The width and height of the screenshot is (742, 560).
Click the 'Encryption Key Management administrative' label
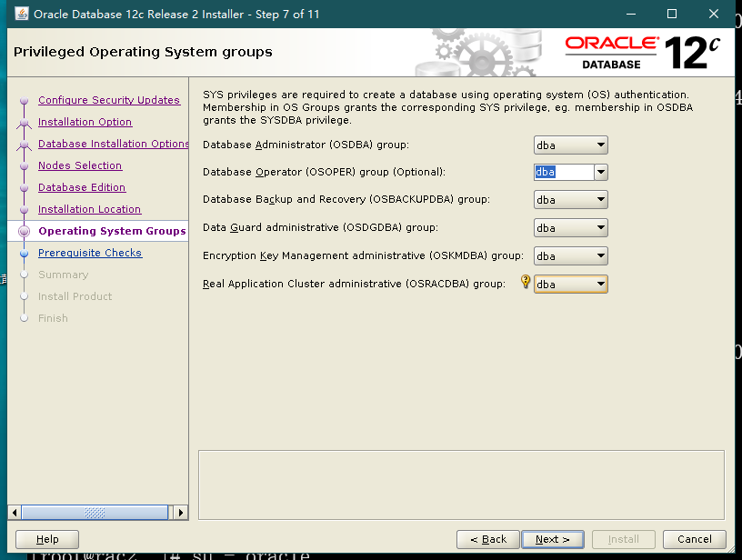(x=363, y=255)
